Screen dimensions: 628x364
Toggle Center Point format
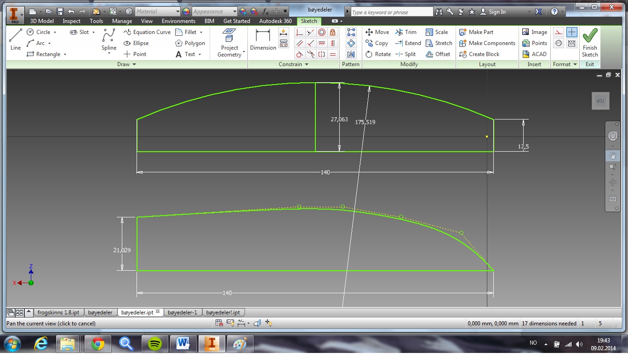point(572,32)
